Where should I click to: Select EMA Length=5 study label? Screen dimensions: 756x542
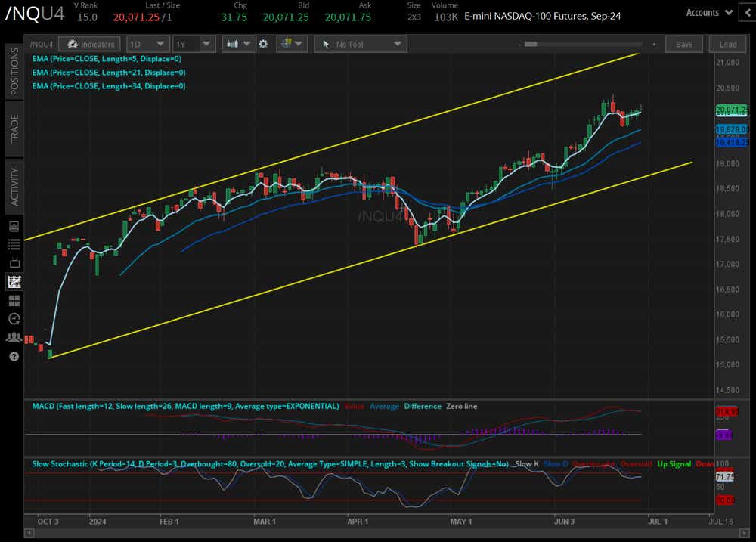pos(107,59)
